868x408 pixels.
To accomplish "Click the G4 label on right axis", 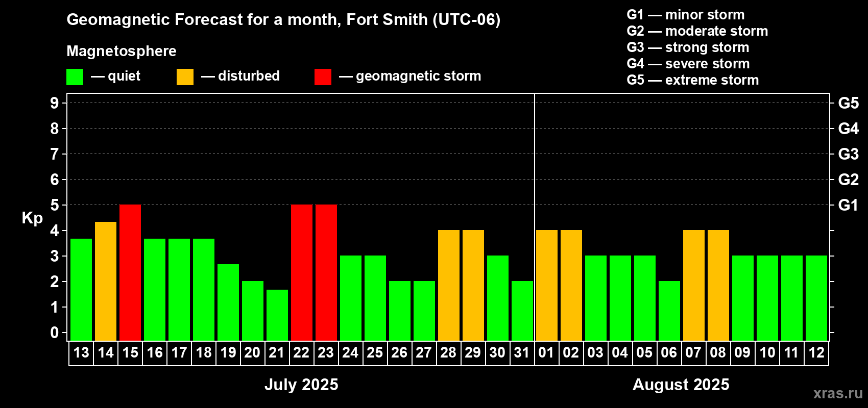I will 849,129.
